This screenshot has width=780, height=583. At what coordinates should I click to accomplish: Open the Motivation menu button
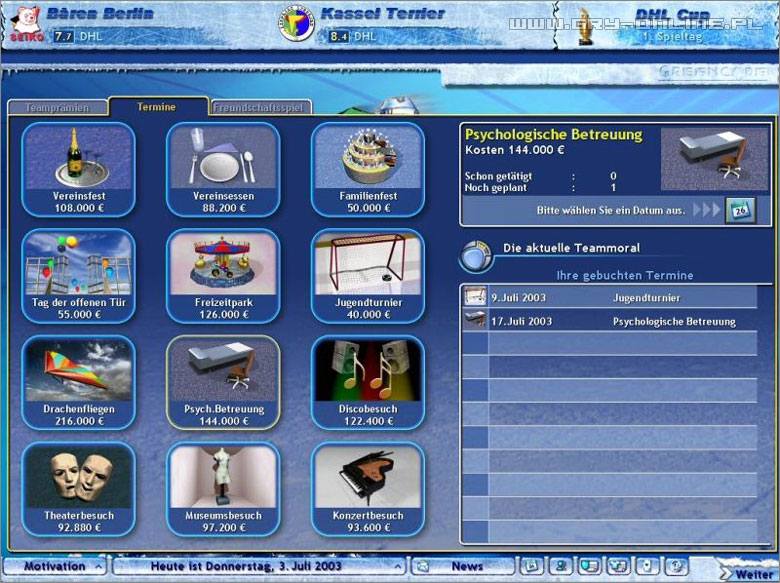55,566
